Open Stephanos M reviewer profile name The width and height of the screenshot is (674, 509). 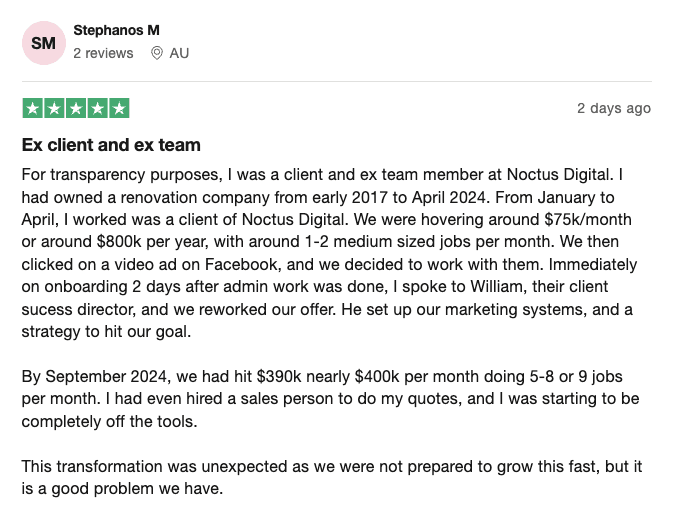click(x=116, y=30)
